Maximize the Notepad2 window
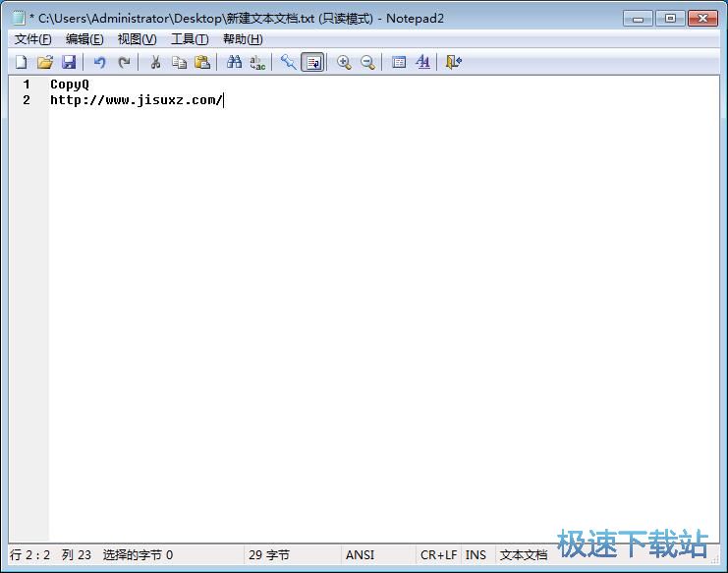728x573 pixels. click(670, 19)
